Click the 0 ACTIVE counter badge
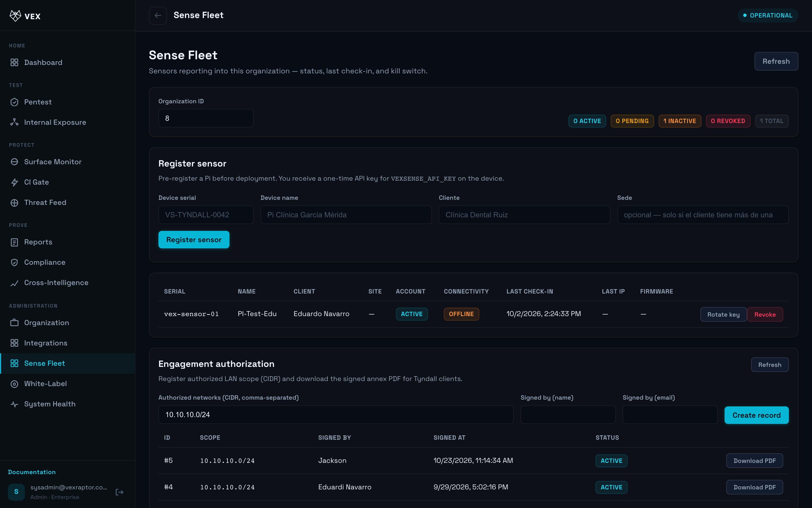 tap(587, 121)
